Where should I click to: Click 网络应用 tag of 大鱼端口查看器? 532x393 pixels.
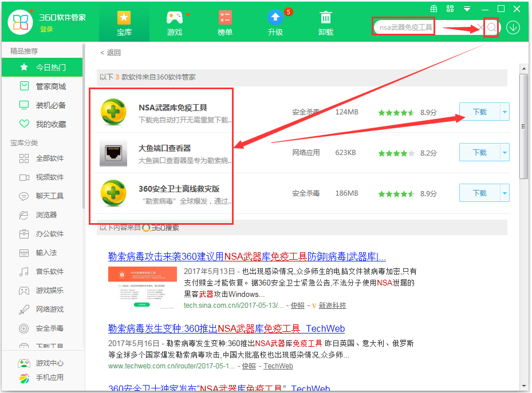(306, 153)
